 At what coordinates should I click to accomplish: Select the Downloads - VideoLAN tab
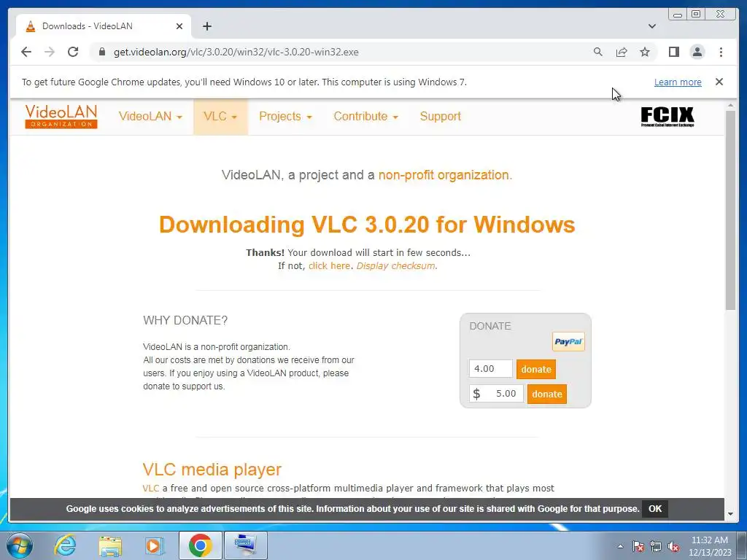point(104,26)
